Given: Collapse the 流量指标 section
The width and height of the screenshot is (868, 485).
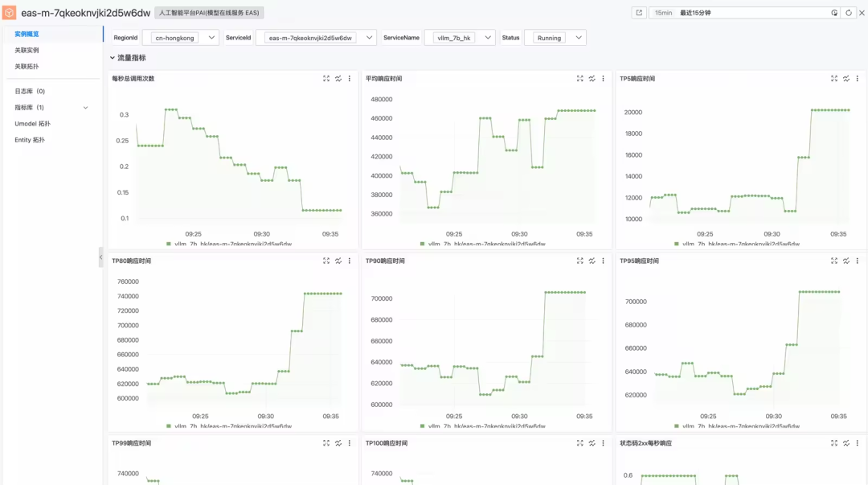Looking at the screenshot, I should pyautogui.click(x=113, y=58).
